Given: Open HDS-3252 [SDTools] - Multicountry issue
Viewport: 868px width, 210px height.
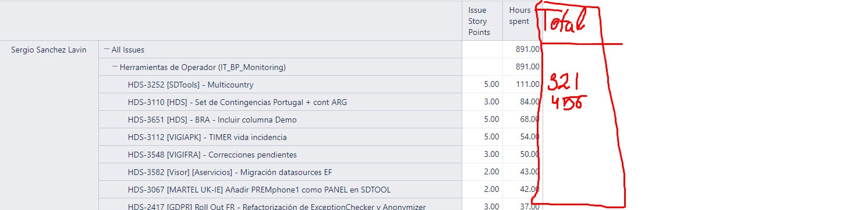Looking at the screenshot, I should 191,85.
